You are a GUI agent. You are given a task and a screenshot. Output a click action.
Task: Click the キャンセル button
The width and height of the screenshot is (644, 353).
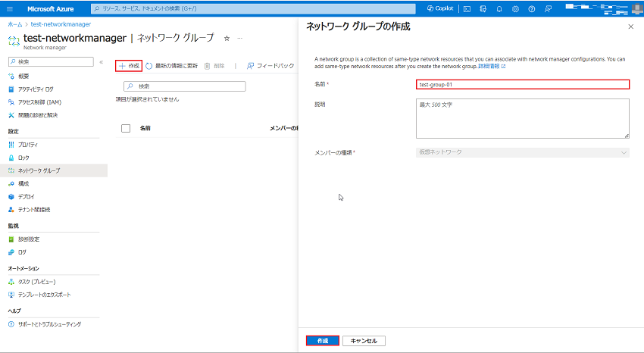pos(364,341)
